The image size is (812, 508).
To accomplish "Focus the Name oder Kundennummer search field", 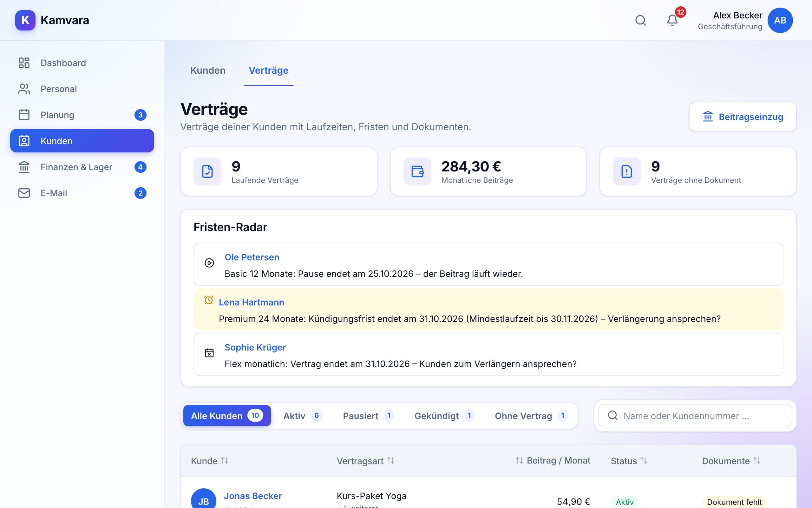I will point(695,416).
